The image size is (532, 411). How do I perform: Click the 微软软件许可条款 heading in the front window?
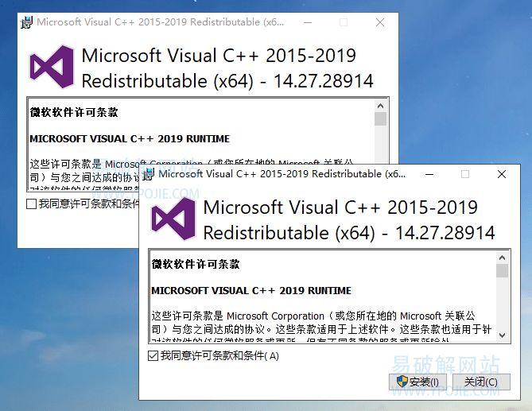pos(196,264)
